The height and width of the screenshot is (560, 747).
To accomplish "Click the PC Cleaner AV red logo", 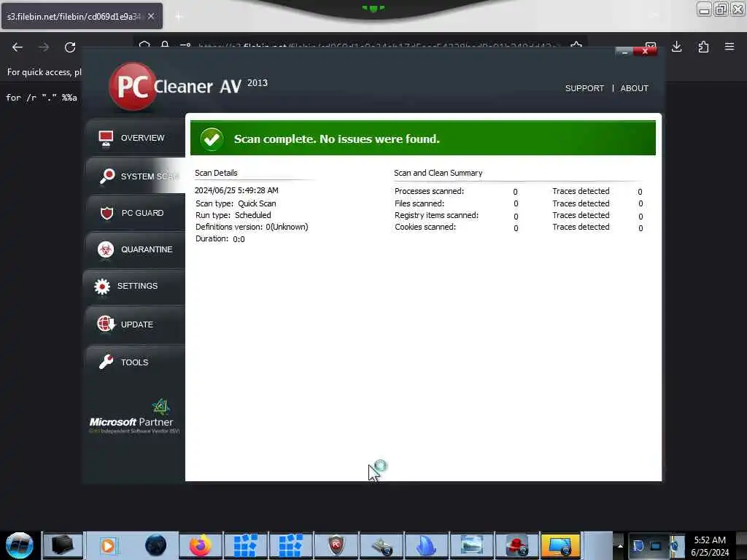I will [133, 86].
